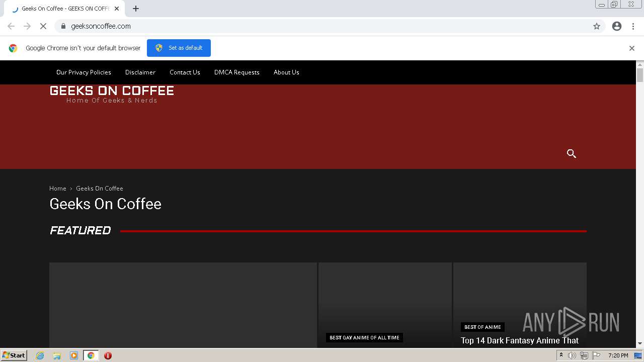Click the address bar URL field
The image size is (644, 362).
[322, 26]
